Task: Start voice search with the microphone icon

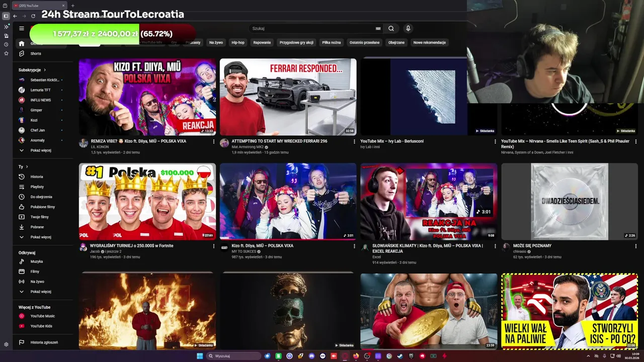Action: coord(408,29)
